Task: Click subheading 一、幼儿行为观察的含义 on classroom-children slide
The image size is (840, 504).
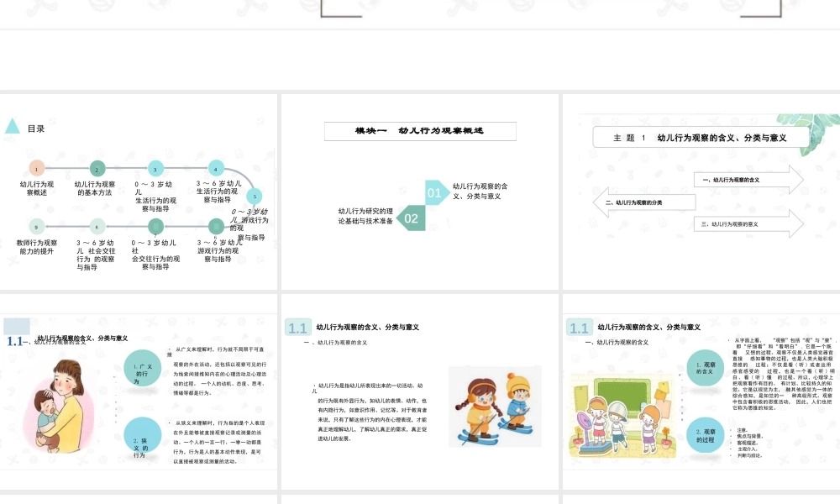Action: click(x=617, y=342)
